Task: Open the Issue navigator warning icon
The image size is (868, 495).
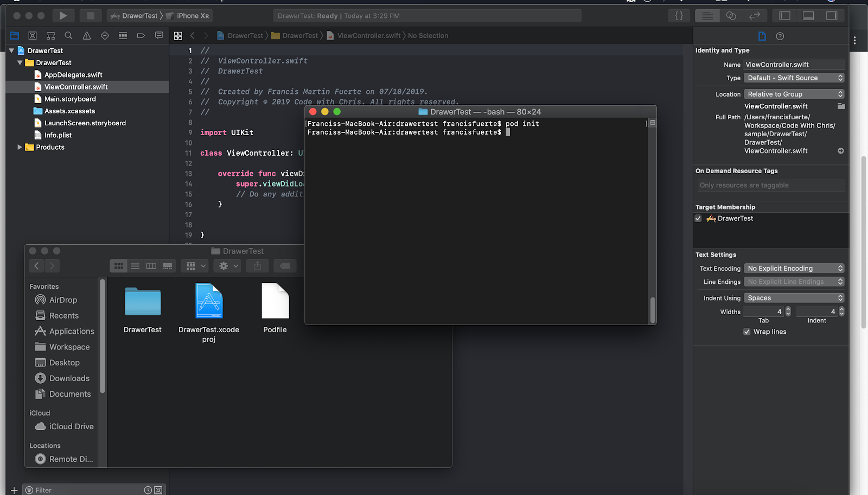Action: coord(87,36)
